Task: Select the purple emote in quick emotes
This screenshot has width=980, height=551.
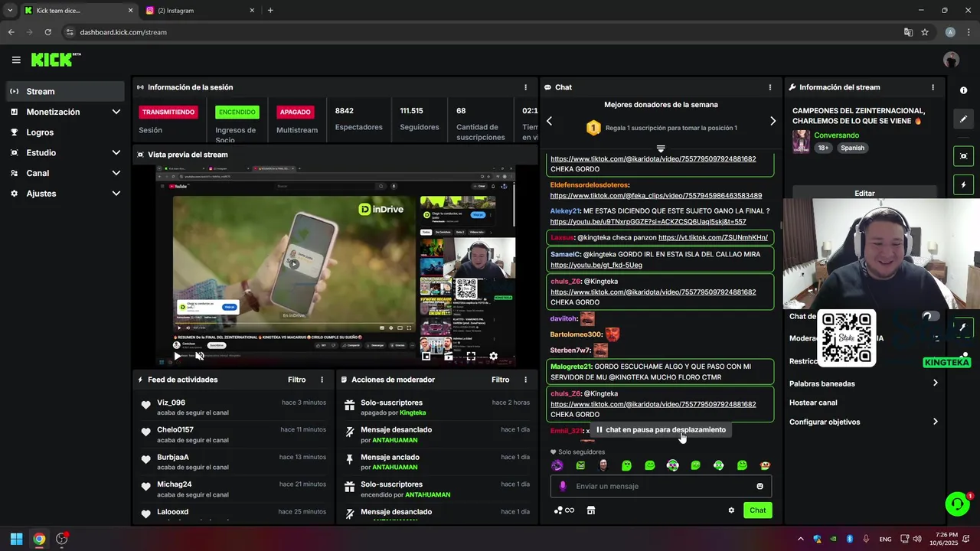Action: pos(557,465)
